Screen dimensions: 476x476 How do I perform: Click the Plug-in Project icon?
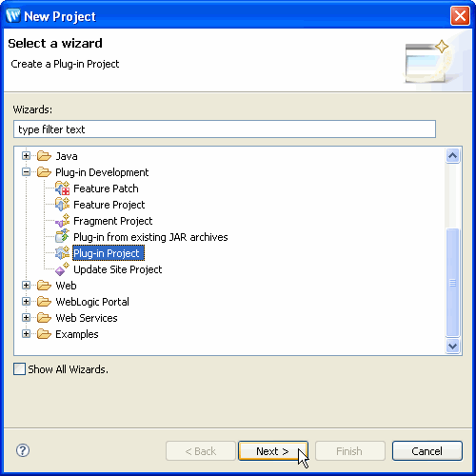coord(62,253)
